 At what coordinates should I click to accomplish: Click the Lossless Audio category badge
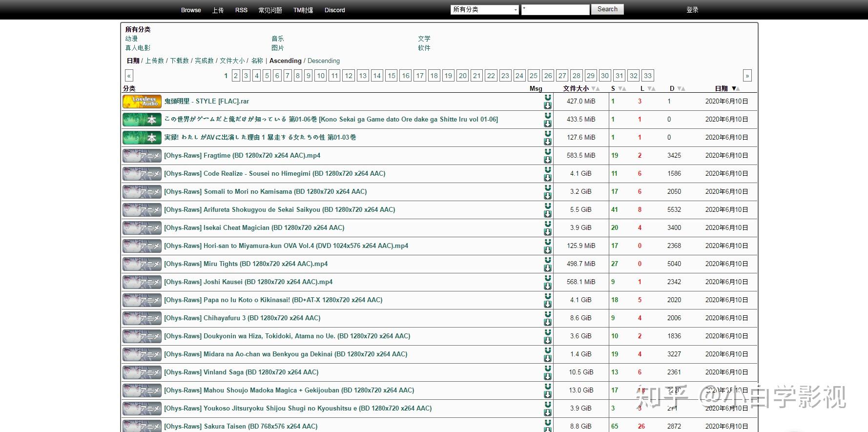[x=142, y=102]
